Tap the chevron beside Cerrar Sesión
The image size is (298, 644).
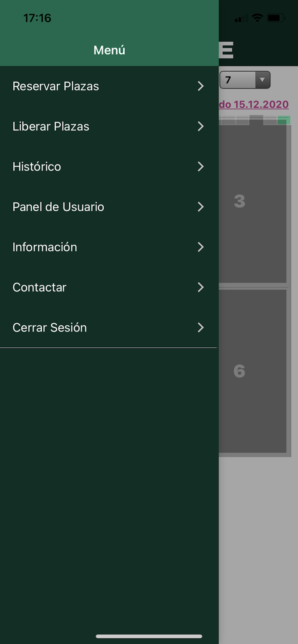(200, 328)
